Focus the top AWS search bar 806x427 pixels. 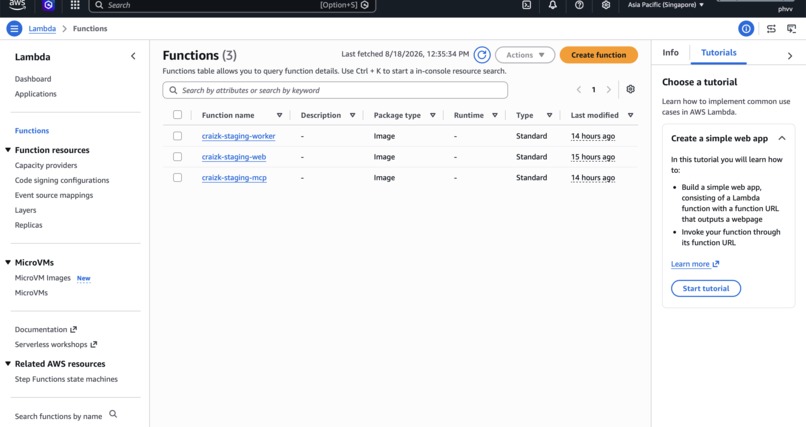(x=232, y=5)
